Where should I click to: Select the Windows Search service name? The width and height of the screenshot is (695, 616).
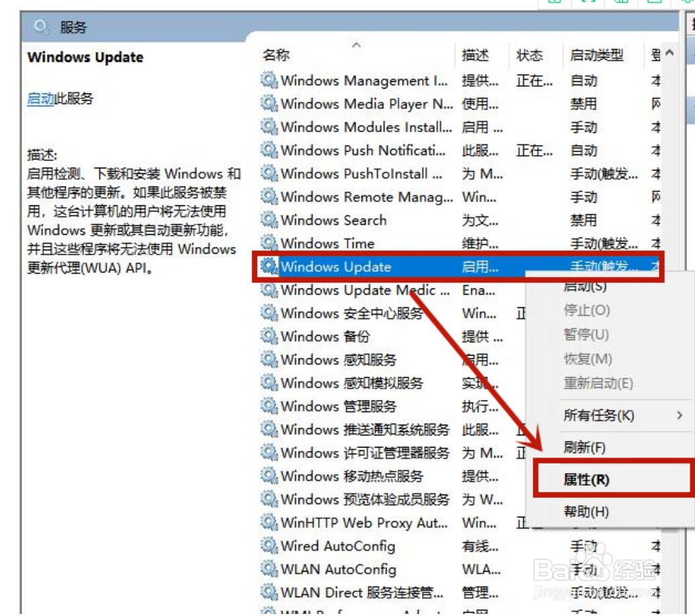click(333, 220)
